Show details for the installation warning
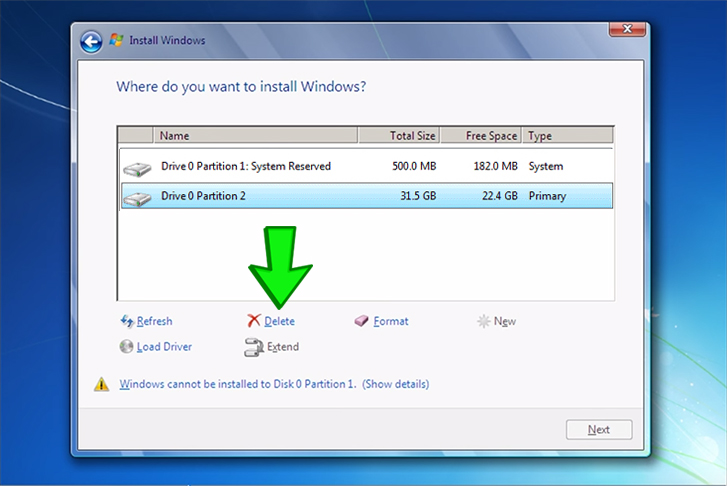This screenshot has width=727, height=486. pos(395,384)
